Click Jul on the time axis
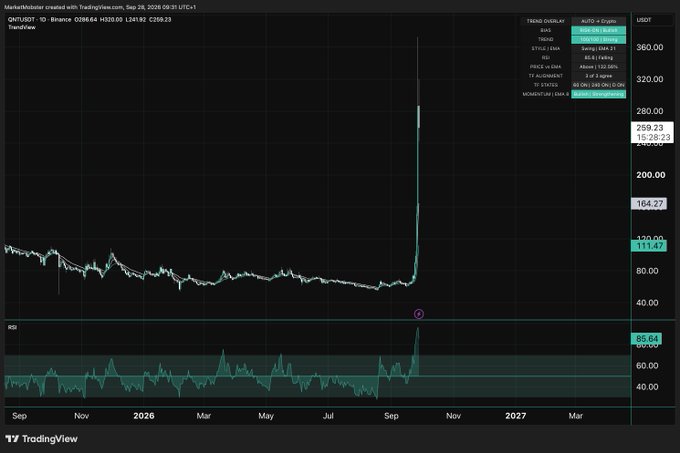 328,416
